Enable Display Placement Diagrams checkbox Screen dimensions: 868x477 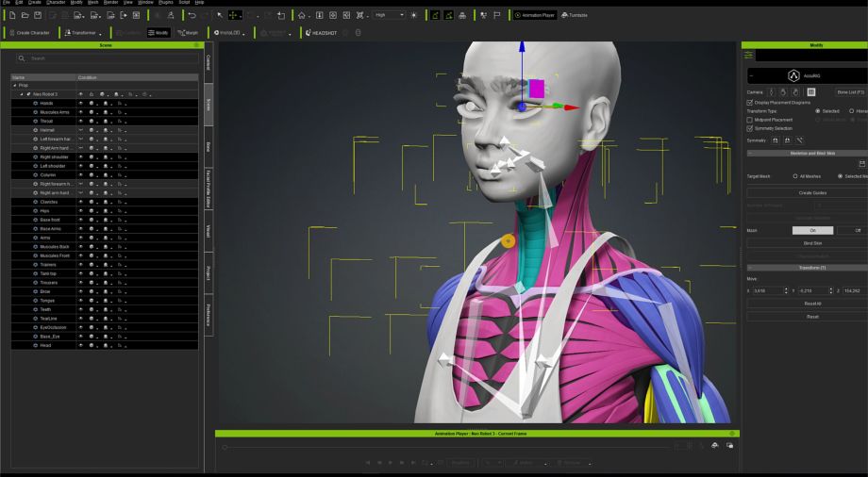pos(749,103)
